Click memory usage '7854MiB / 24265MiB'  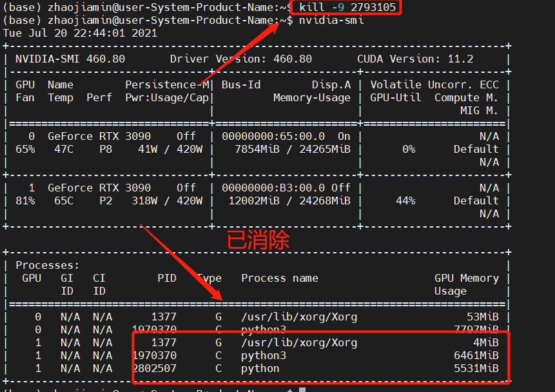click(293, 149)
